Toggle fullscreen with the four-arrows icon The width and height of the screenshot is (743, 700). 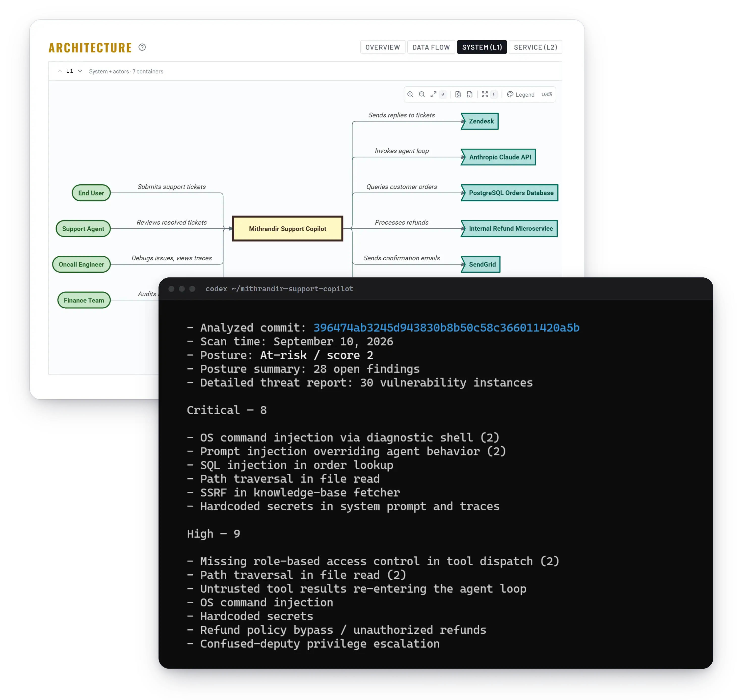485,94
